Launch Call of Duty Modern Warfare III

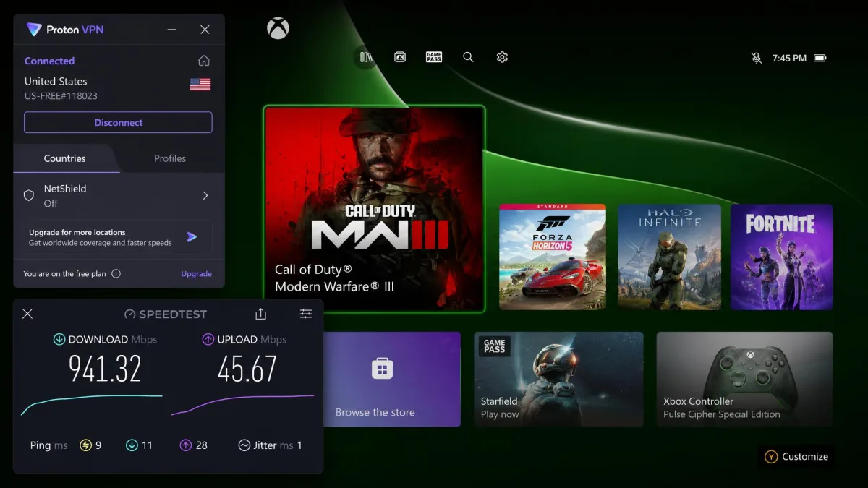[374, 209]
